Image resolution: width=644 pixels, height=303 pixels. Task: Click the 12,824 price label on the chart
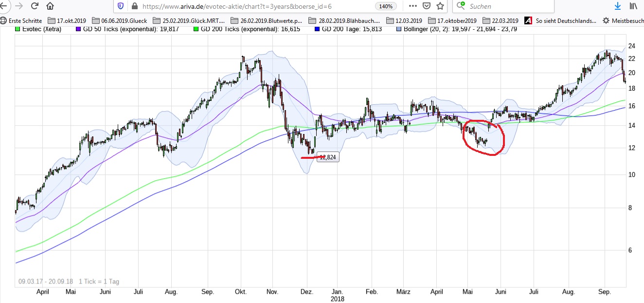pyautogui.click(x=328, y=157)
